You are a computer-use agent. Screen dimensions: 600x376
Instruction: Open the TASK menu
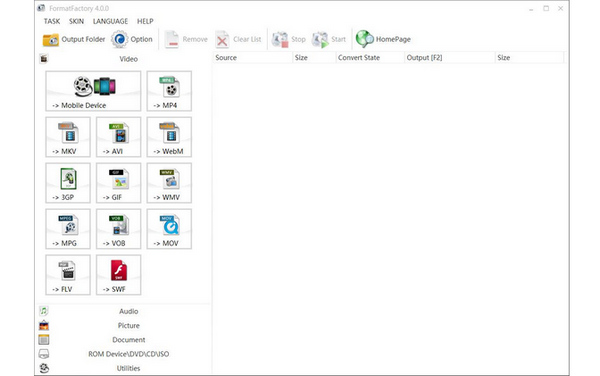[x=52, y=21]
